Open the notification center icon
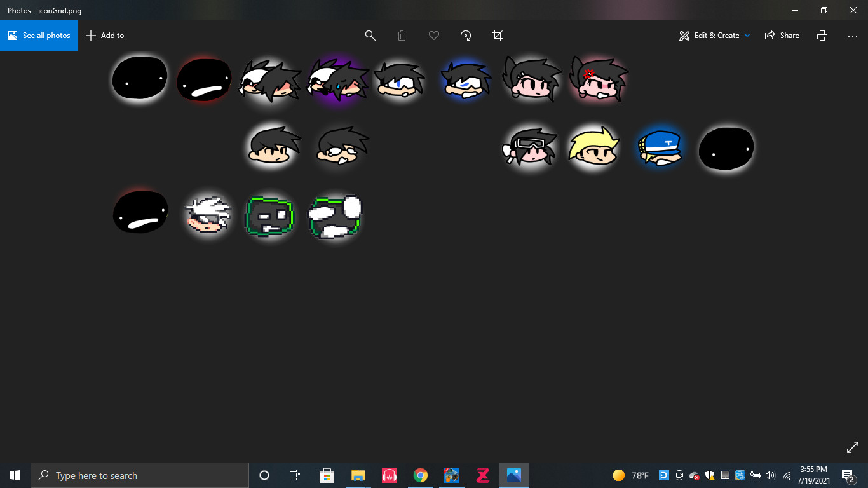The image size is (868, 488). [848, 475]
